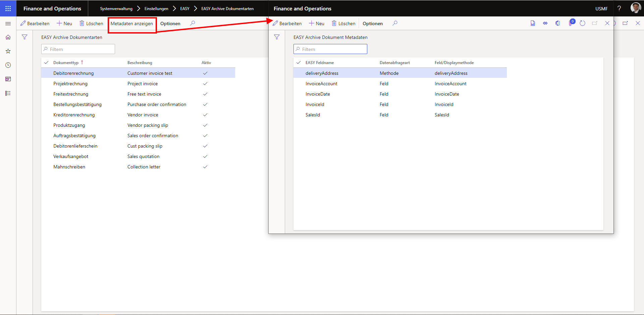Close the background Dokumentarten form
Screen dimensions: 644x315
(x=638, y=23)
